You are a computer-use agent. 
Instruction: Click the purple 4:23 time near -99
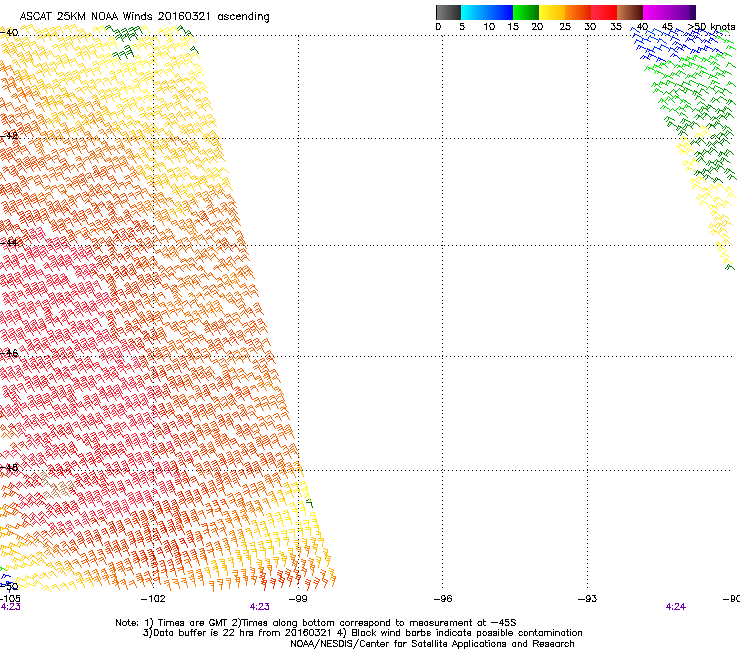[x=260, y=607]
